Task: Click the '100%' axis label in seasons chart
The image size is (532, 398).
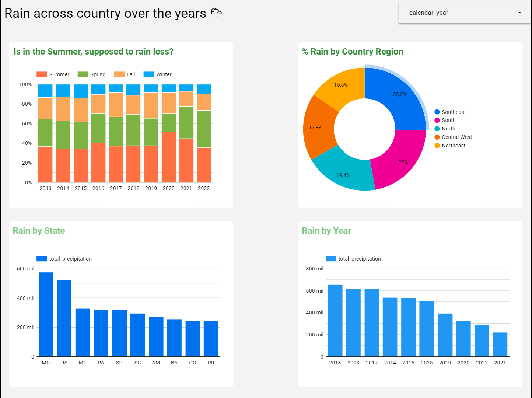Action: [25, 84]
